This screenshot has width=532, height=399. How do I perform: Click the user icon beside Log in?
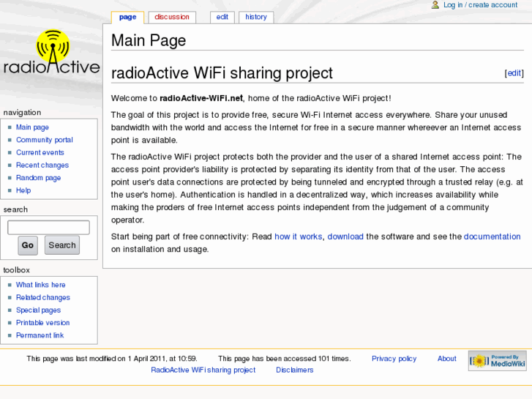click(x=435, y=4)
